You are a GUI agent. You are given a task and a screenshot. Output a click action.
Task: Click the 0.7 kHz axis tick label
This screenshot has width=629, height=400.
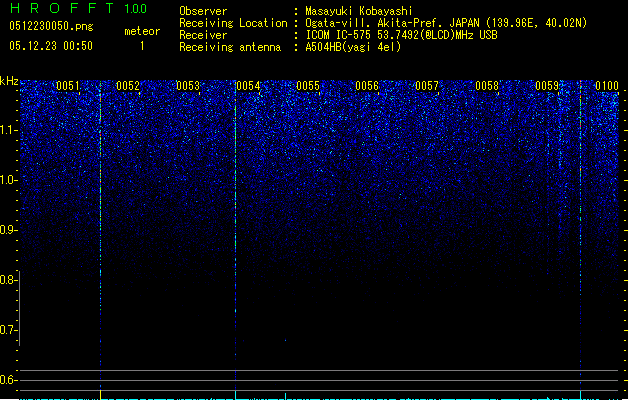[x=8, y=330]
